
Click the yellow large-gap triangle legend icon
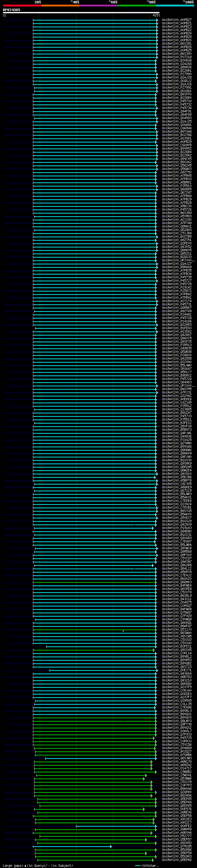25,865
